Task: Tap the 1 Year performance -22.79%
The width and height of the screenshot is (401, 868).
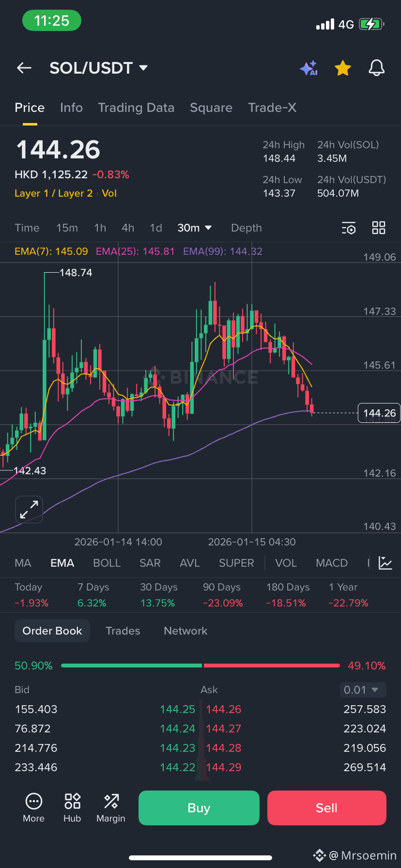Action: pyautogui.click(x=348, y=603)
